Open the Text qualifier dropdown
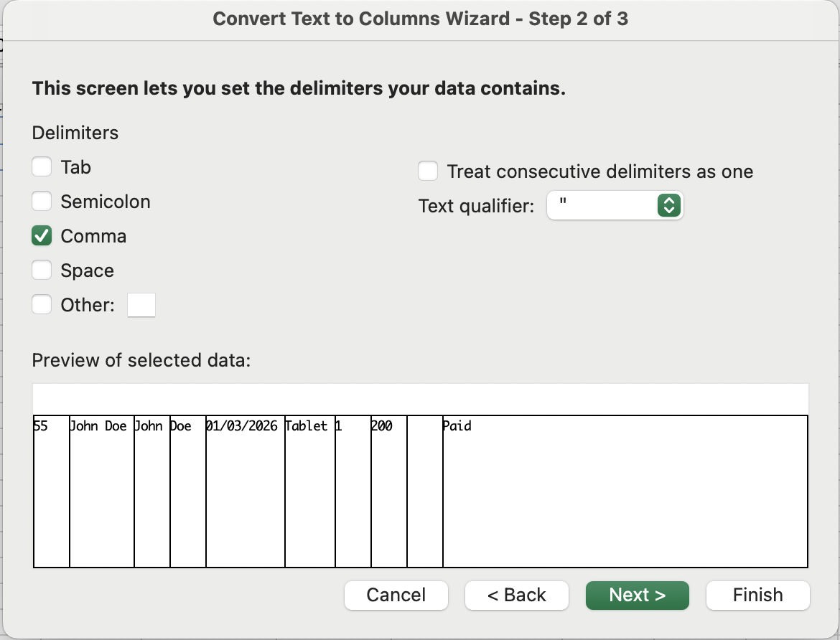Image resolution: width=840 pixels, height=640 pixels. [615, 206]
